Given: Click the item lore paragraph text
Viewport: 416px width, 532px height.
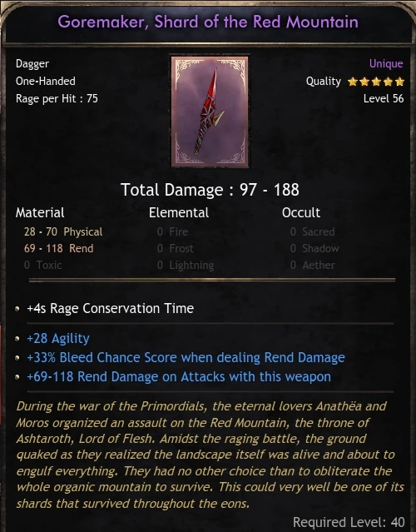Looking at the screenshot, I should [x=210, y=455].
